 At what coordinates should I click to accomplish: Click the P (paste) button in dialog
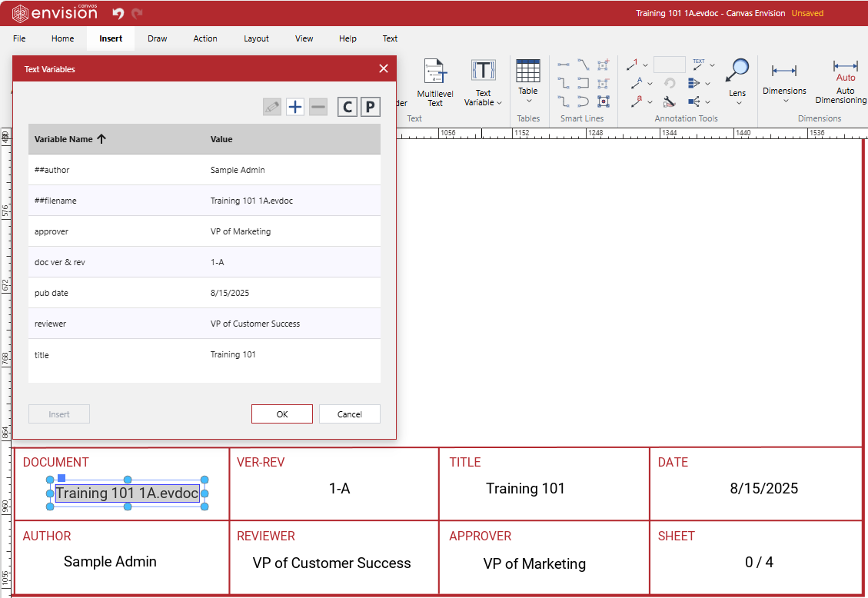click(371, 107)
